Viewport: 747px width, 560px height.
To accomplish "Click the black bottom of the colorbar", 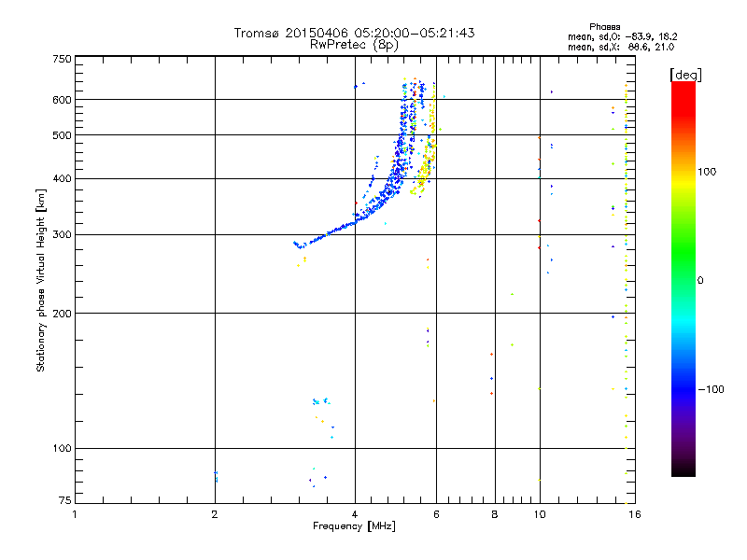I will (684, 469).
